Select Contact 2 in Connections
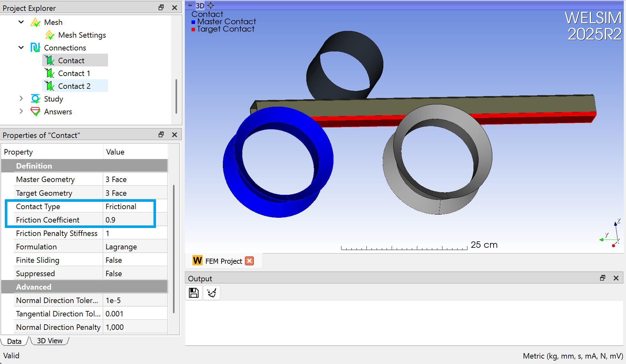Image resolution: width=626 pixels, height=364 pixels. click(74, 86)
